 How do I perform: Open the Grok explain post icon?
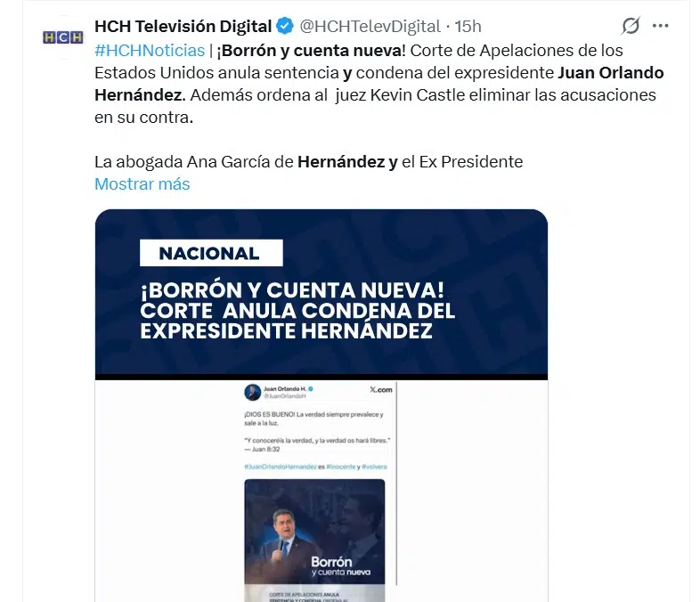pos(631,26)
